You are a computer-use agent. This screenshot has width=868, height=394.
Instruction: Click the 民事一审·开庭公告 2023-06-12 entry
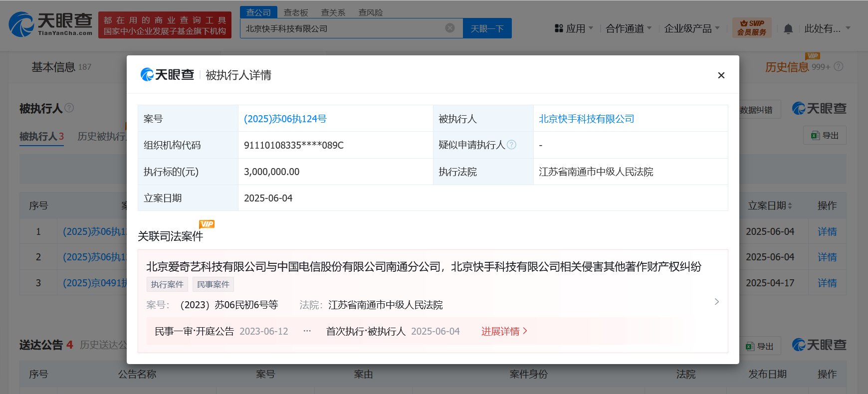[221, 331]
